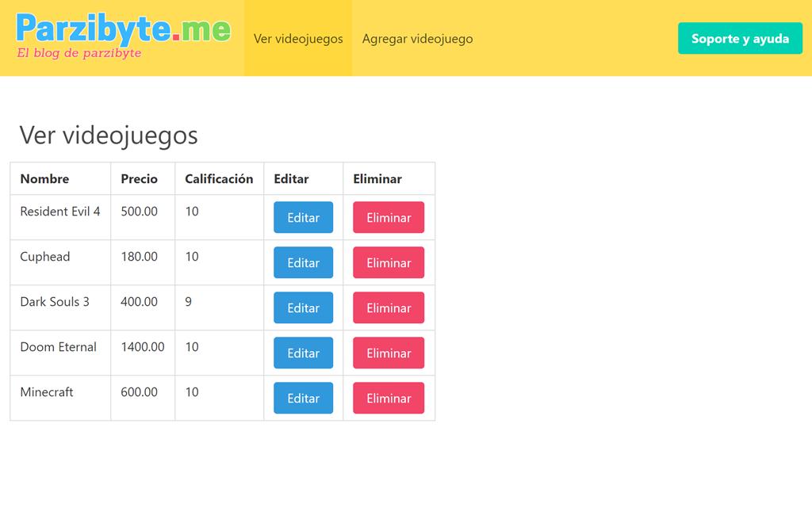Click the Soporte y ayuda button
Image resolution: width=812 pixels, height=523 pixels.
click(740, 38)
